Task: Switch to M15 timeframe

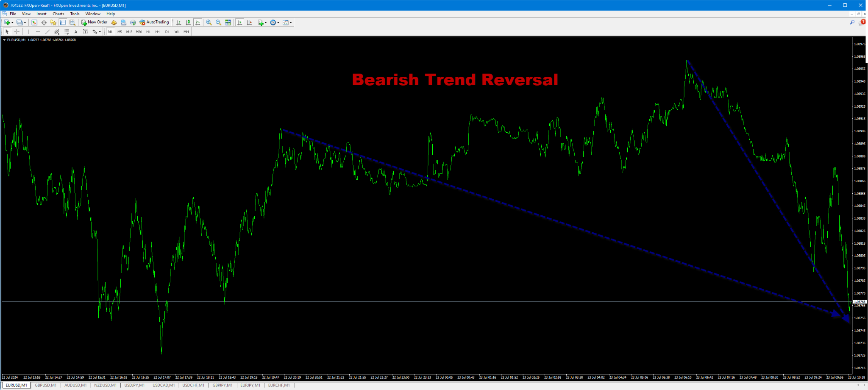Action: [x=129, y=32]
